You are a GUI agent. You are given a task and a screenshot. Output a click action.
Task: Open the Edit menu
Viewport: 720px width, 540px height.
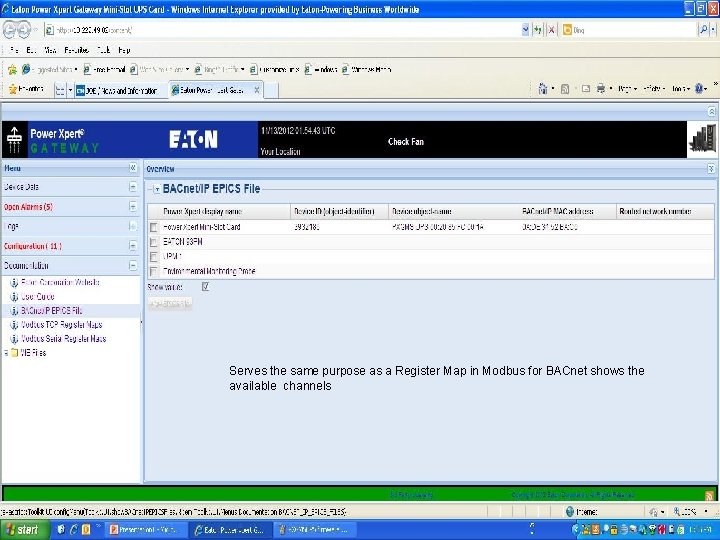31,50
